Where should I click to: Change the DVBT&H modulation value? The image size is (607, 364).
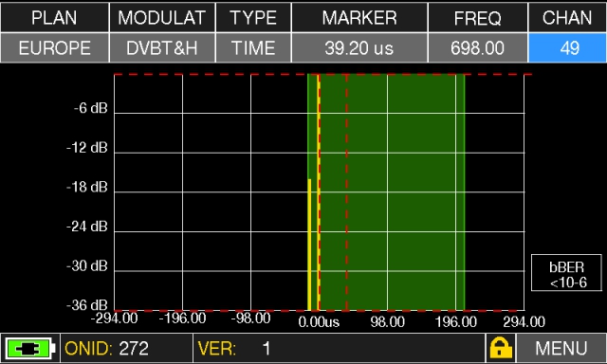point(162,48)
